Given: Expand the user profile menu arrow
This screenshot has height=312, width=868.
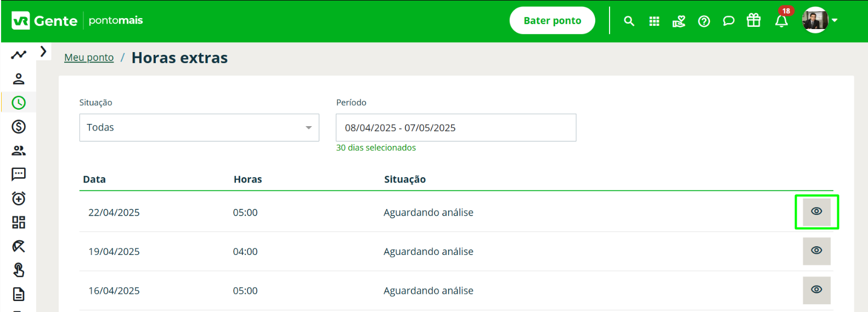Looking at the screenshot, I should [x=835, y=20].
